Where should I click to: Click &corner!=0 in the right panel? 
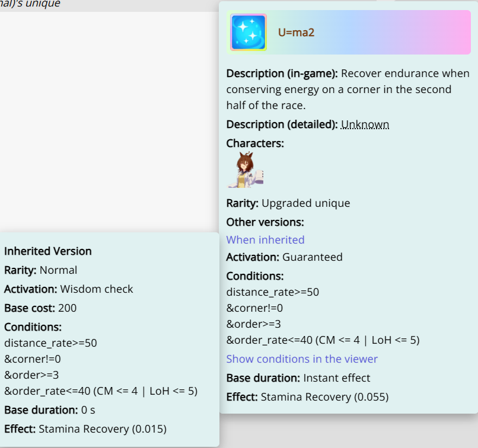tap(254, 308)
